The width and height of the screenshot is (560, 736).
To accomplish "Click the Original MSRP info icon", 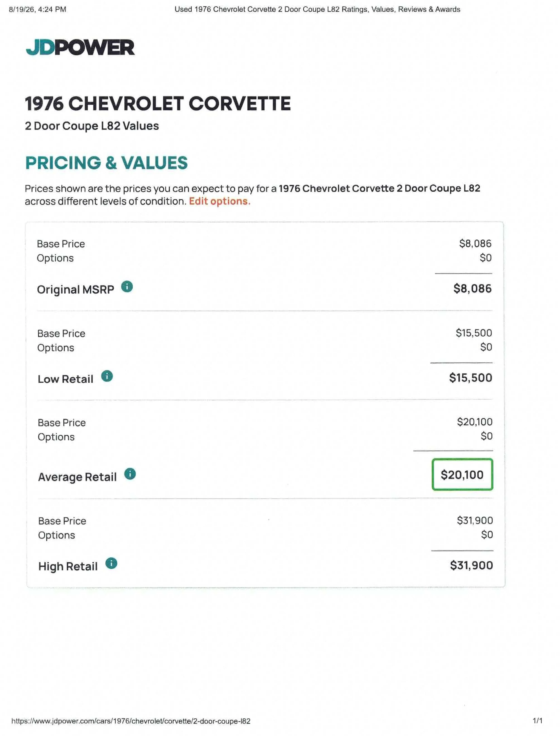I will click(127, 287).
